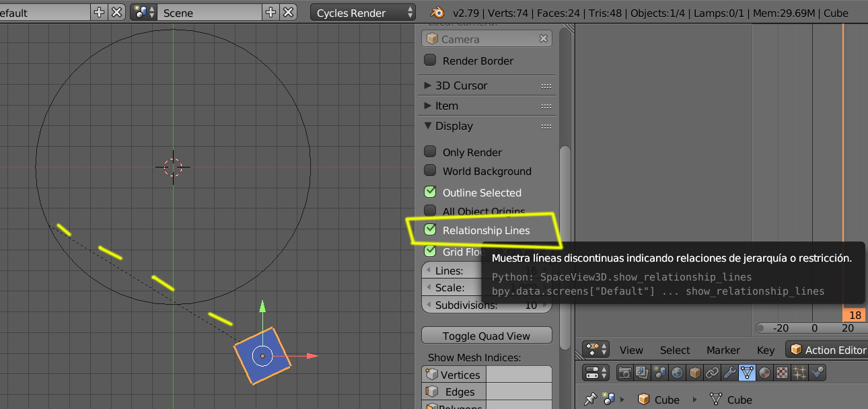Click the 3D Cursor panel grip handle
Viewport: 868px width, 409px height.
(546, 86)
